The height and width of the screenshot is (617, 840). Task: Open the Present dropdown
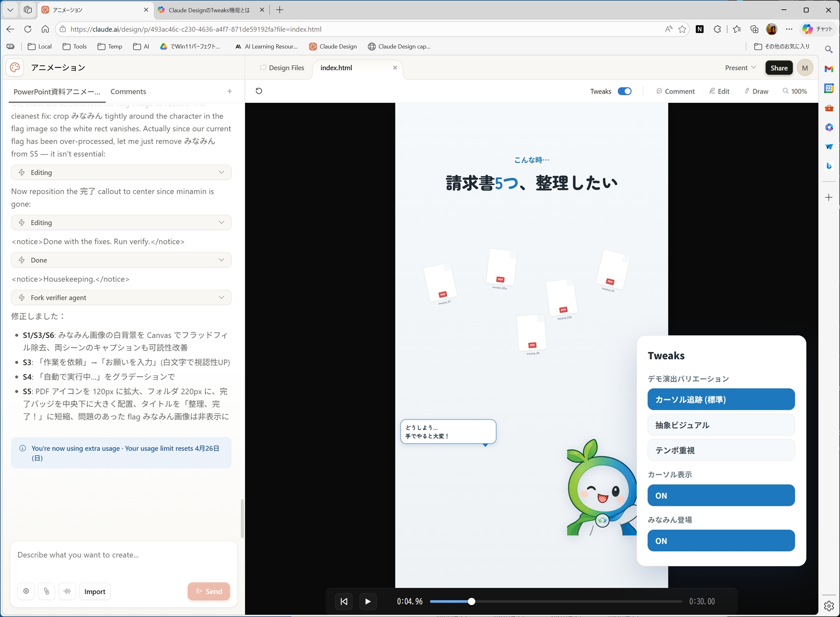click(740, 67)
